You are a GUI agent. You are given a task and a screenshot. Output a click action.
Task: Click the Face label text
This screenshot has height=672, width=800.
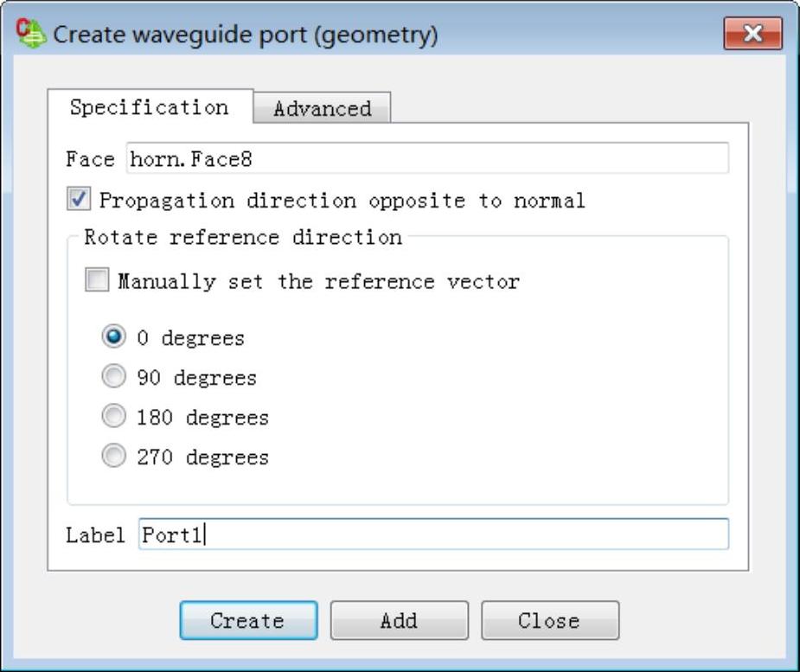pos(90,159)
